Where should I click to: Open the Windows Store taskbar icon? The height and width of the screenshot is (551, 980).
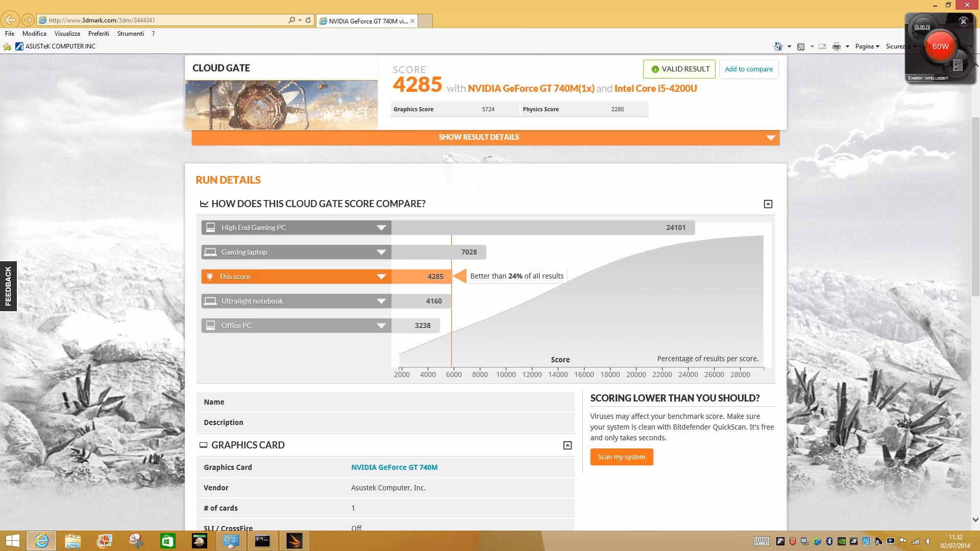tap(168, 541)
